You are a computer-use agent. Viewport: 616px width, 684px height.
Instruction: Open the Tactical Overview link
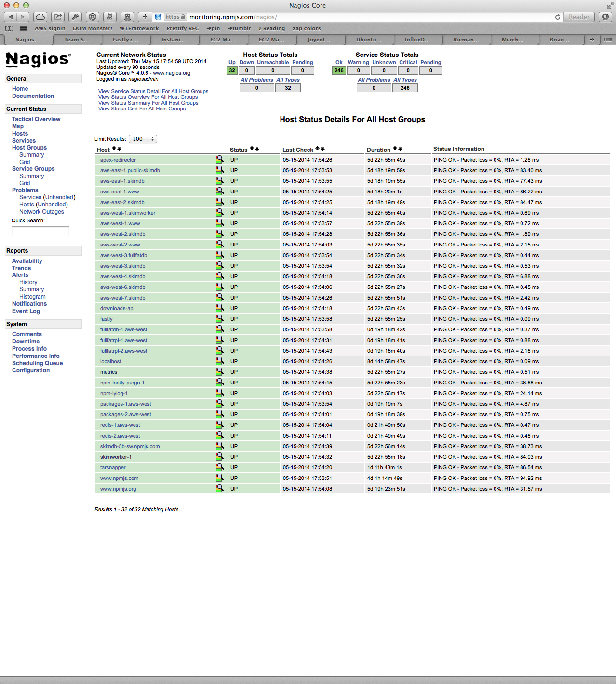pos(36,119)
